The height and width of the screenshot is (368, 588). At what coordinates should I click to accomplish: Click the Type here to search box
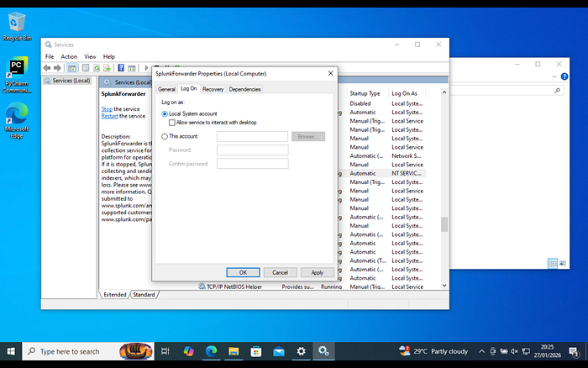[x=88, y=351]
